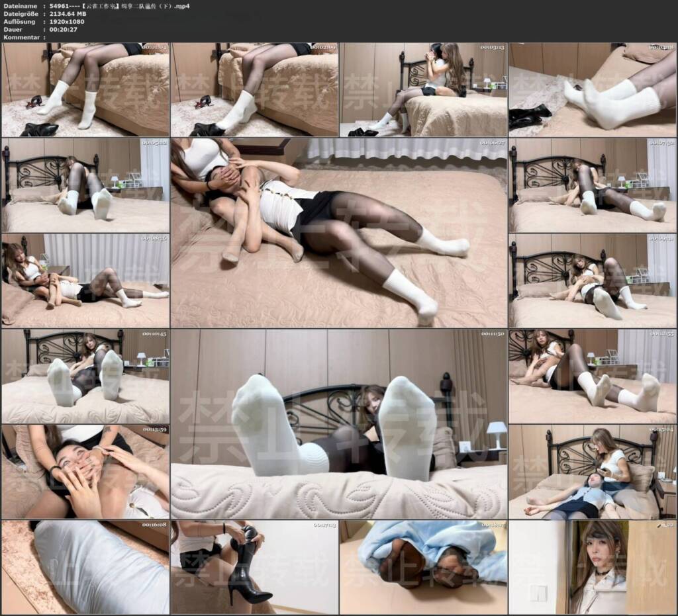Select the thumbnail stamped 00:12:55
This screenshot has width=678, height=616.
tap(593, 376)
